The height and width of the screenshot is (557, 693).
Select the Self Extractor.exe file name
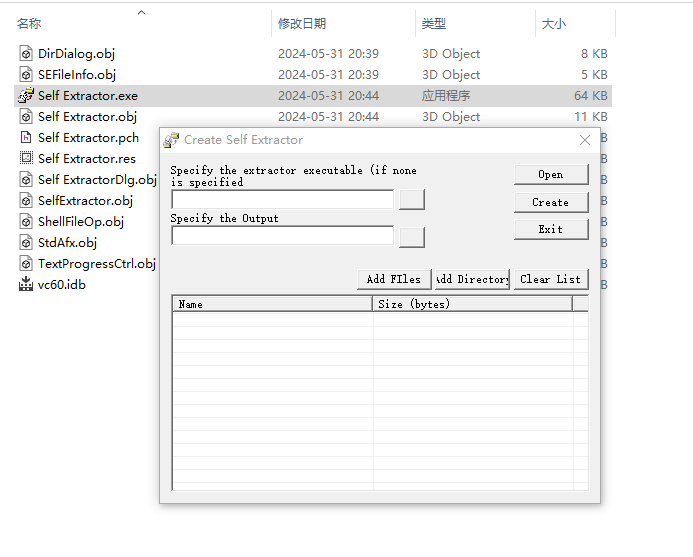(88, 96)
